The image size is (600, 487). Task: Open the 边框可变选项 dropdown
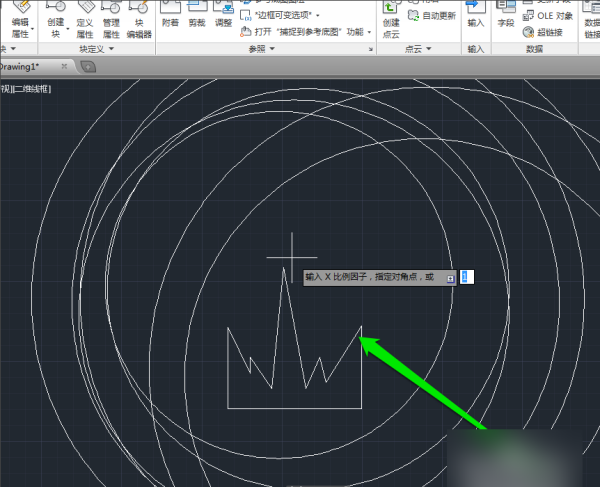click(x=318, y=15)
